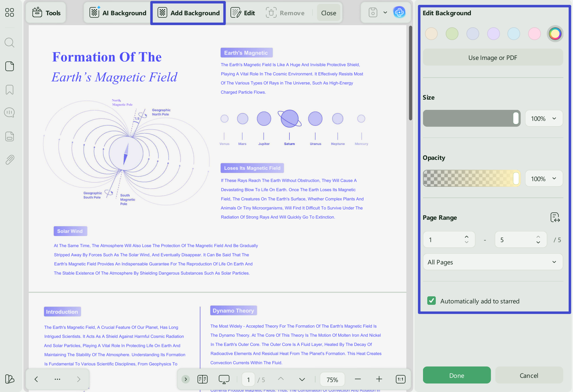Screen dimensions: 573x392
Task: Click the Remove background option
Action: point(285,13)
